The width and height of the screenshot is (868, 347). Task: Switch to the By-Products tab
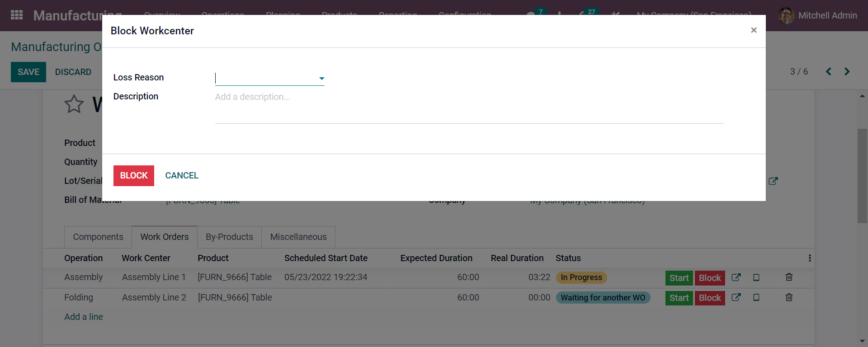coord(229,237)
